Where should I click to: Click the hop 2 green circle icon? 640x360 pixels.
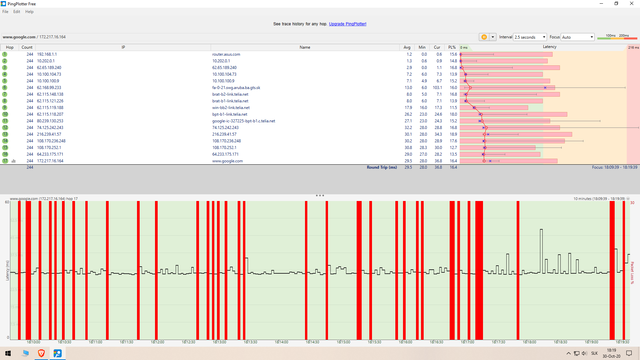(5, 61)
